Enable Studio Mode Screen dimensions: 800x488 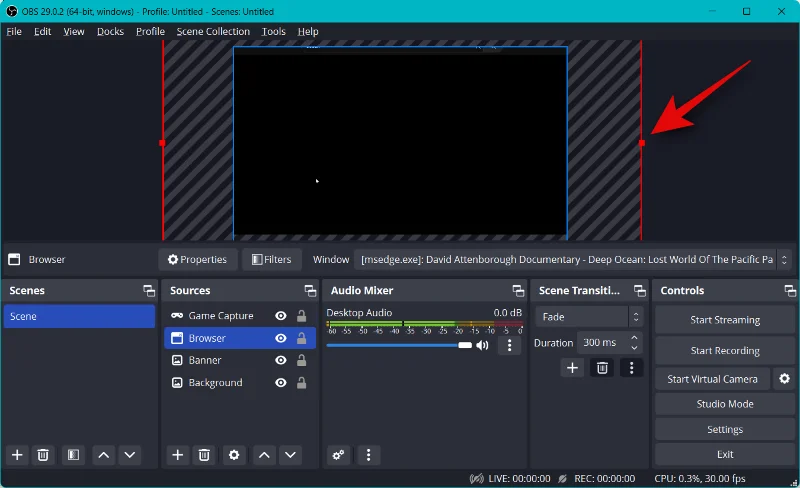(725, 404)
